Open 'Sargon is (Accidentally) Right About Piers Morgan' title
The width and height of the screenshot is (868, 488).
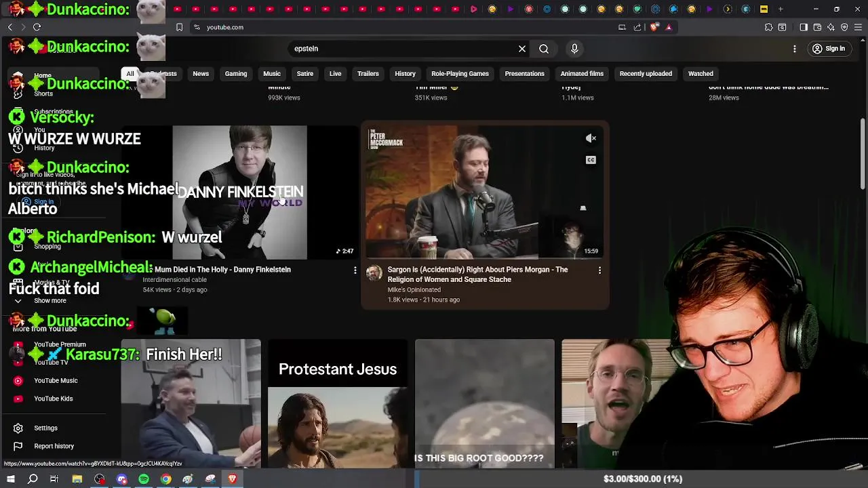coord(477,274)
